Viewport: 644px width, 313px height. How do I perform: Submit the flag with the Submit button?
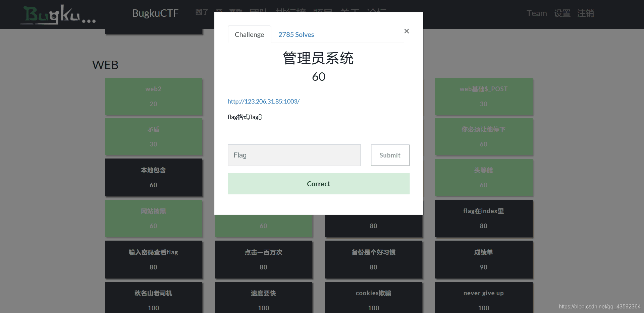point(390,155)
